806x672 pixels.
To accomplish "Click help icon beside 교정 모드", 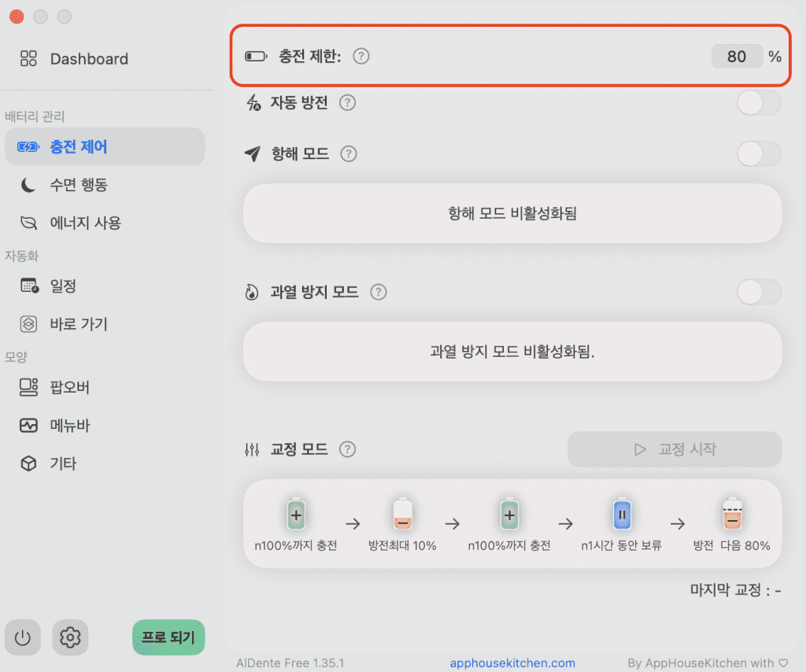I will point(347,449).
